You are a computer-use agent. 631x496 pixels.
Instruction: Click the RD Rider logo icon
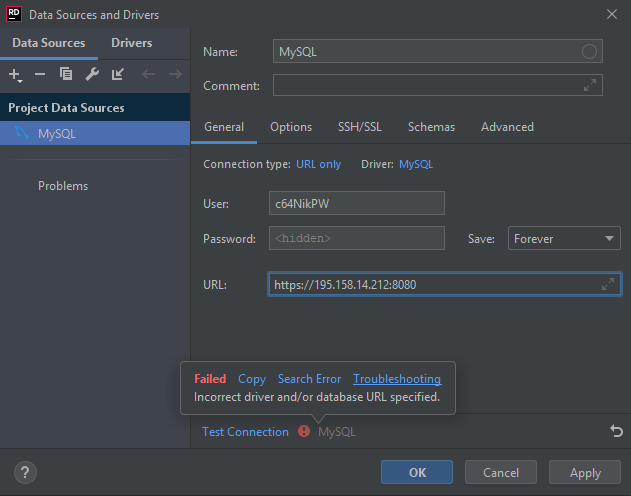click(14, 14)
